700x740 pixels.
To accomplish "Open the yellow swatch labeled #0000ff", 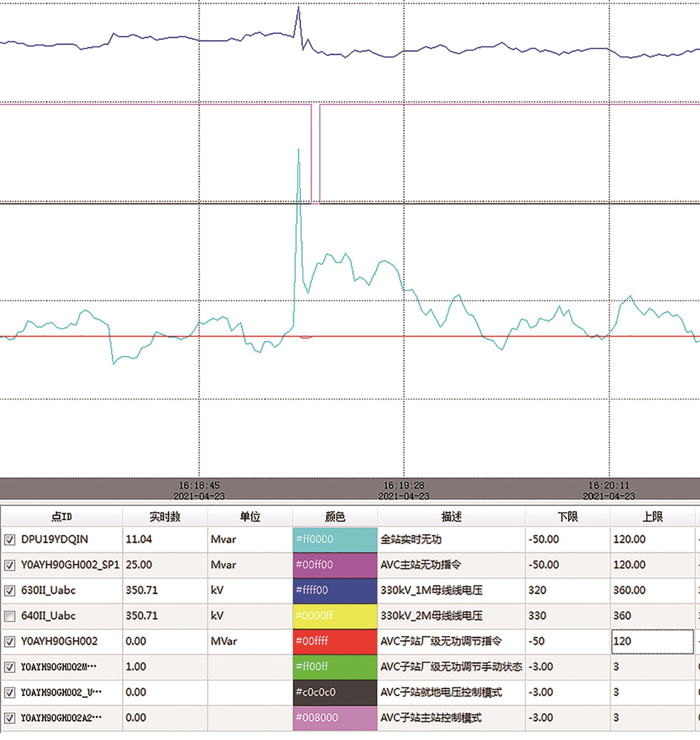I will click(x=335, y=616).
